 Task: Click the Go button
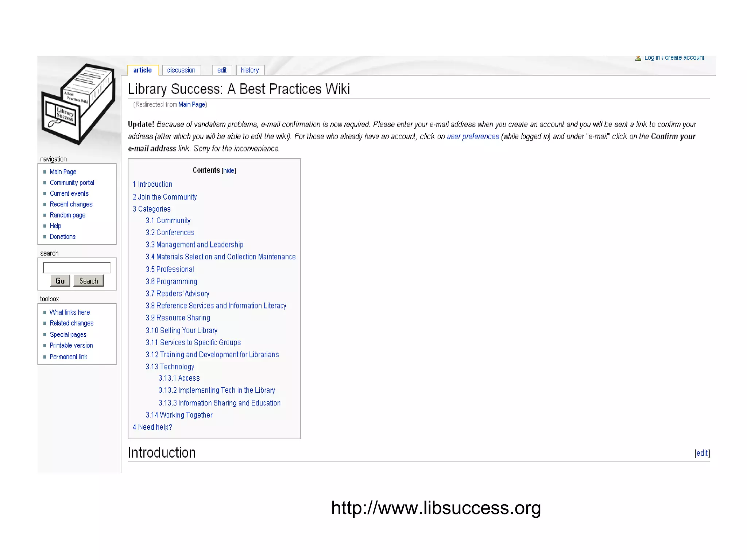coord(60,281)
